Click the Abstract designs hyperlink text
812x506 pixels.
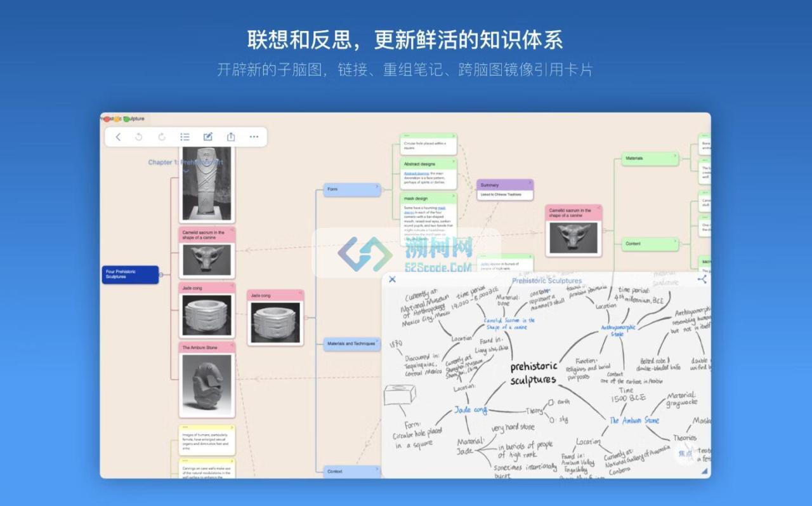pos(416,173)
